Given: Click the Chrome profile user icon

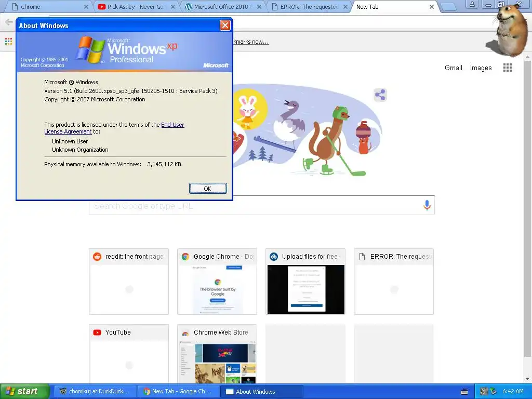Looking at the screenshot, I should [472, 4].
